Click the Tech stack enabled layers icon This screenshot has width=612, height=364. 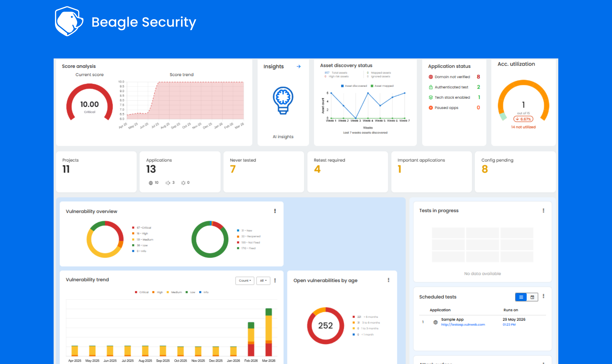[x=431, y=97]
